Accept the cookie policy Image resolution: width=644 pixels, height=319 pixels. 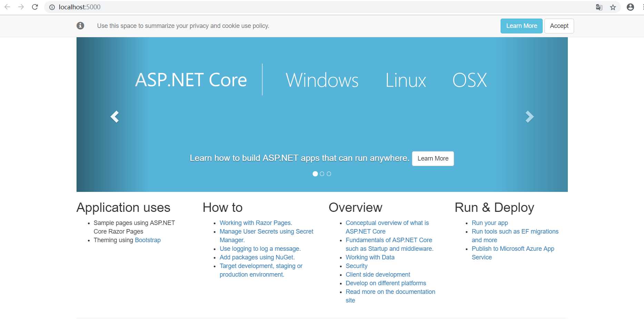pyautogui.click(x=559, y=26)
